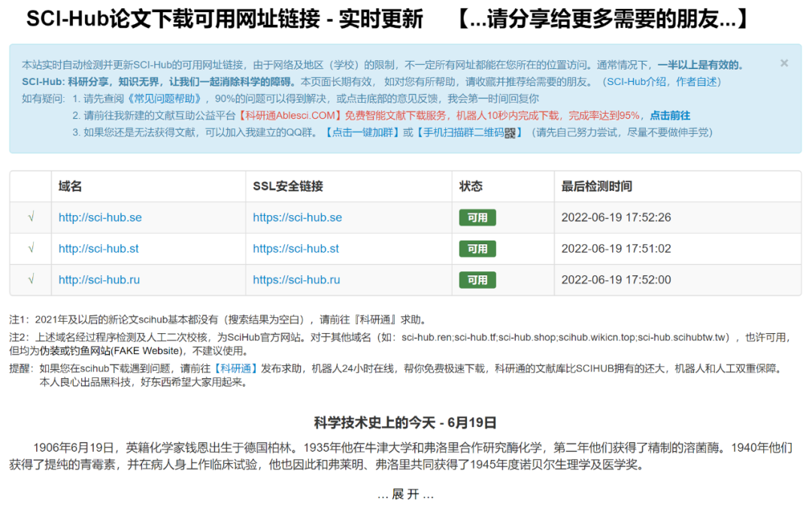
Task: Click the checkmark in the sci-hub.st row
Action: [31, 248]
